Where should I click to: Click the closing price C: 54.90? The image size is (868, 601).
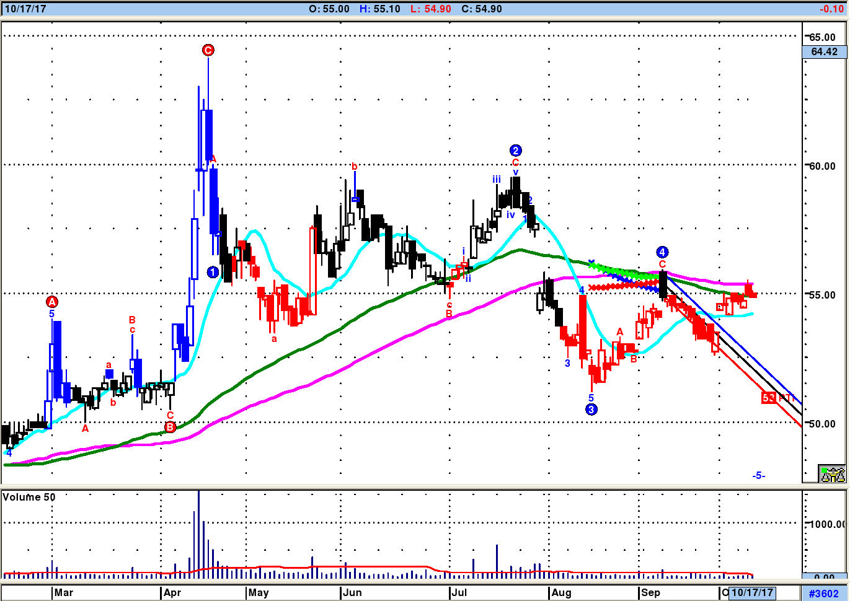(481, 9)
